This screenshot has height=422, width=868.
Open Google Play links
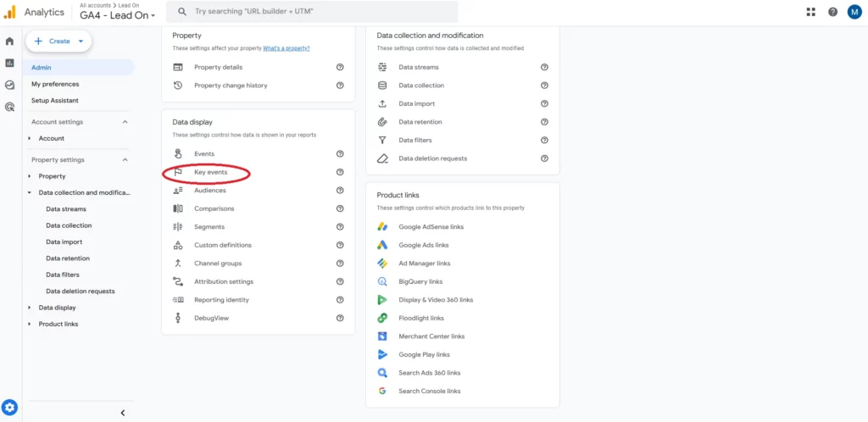point(424,354)
